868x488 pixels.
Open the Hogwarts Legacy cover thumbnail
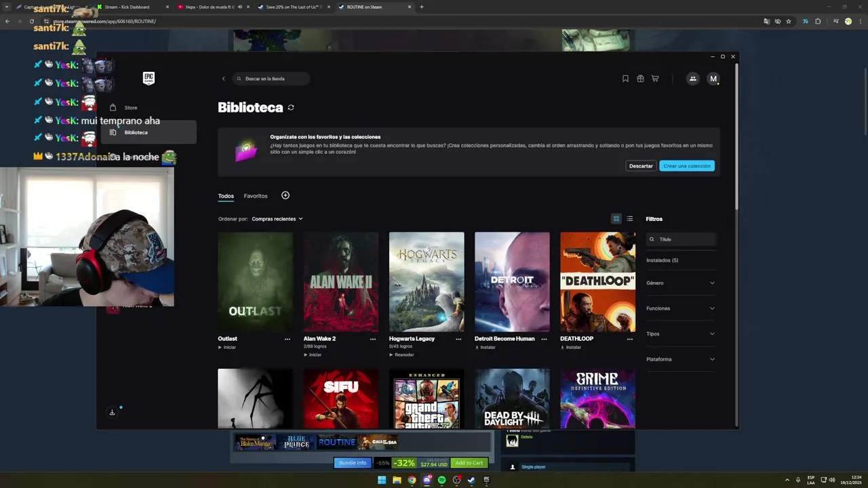(x=427, y=282)
